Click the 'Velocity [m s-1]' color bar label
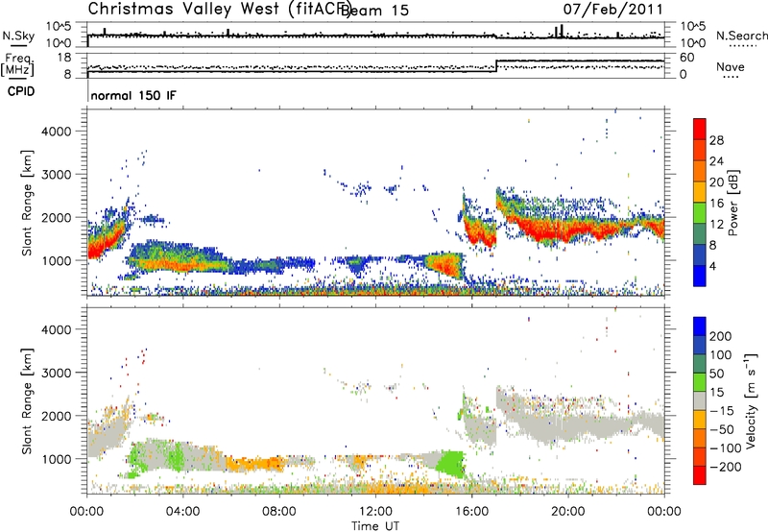The image size is (768, 532). click(751, 400)
